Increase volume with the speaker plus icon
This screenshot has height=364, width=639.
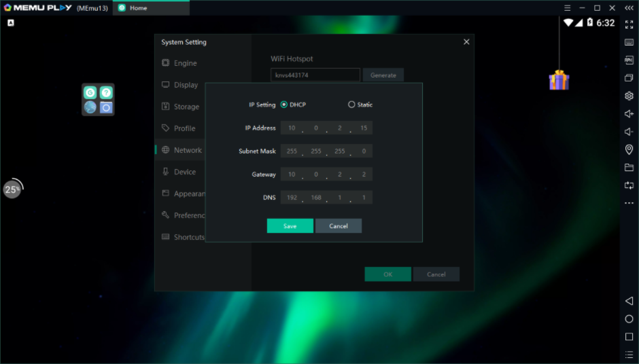point(629,114)
